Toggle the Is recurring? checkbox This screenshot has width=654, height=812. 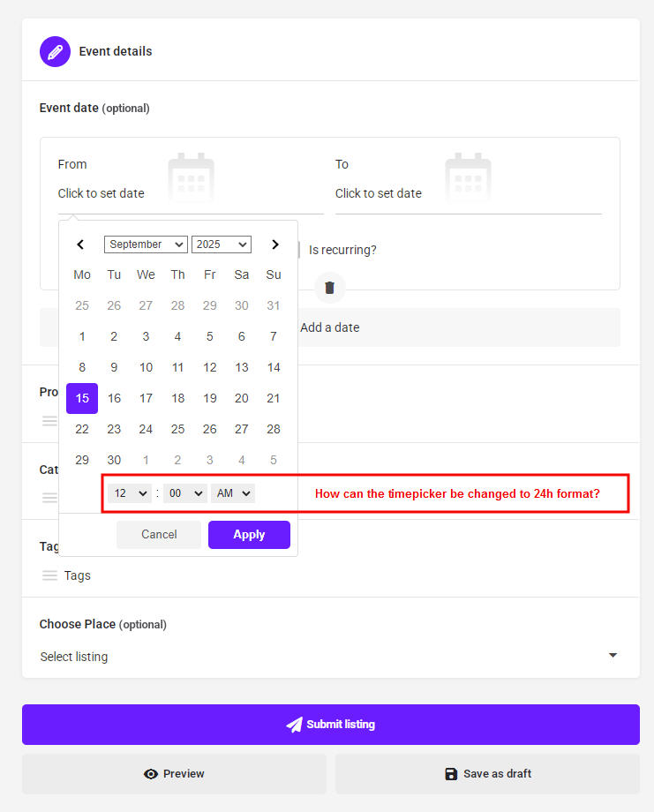(x=299, y=250)
